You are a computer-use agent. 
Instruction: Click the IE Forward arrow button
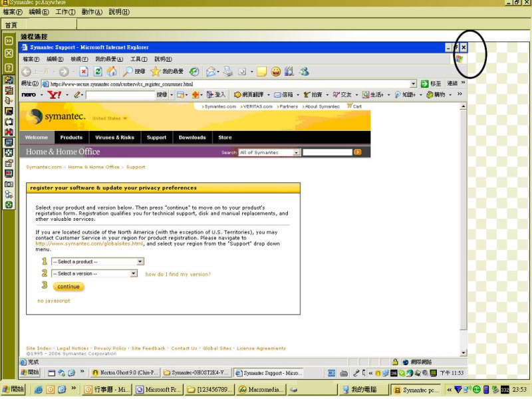[x=64, y=72]
